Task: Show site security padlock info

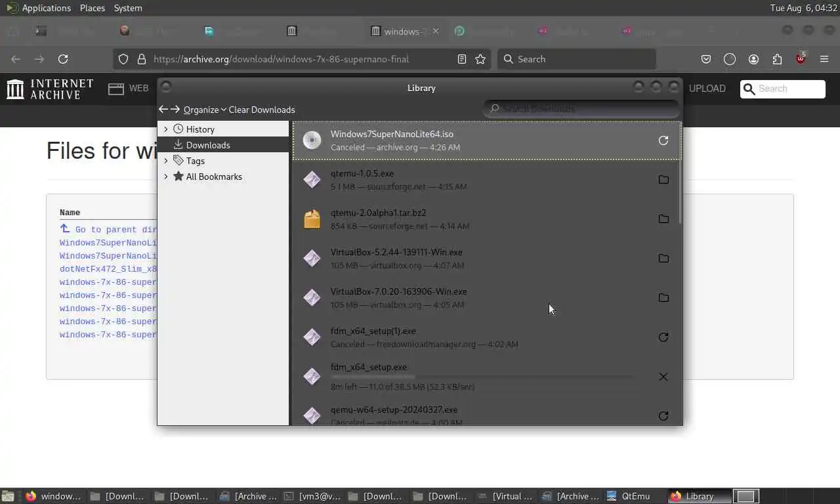Action: (141, 59)
